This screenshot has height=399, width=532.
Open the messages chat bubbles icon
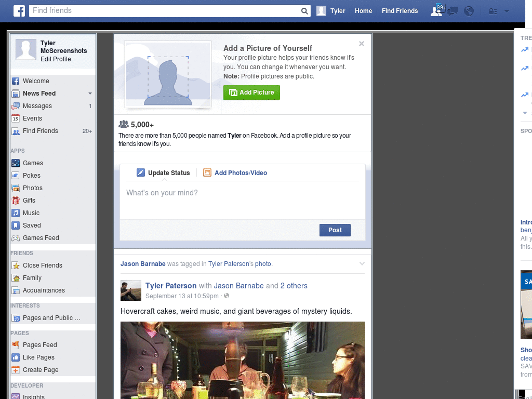(x=453, y=11)
